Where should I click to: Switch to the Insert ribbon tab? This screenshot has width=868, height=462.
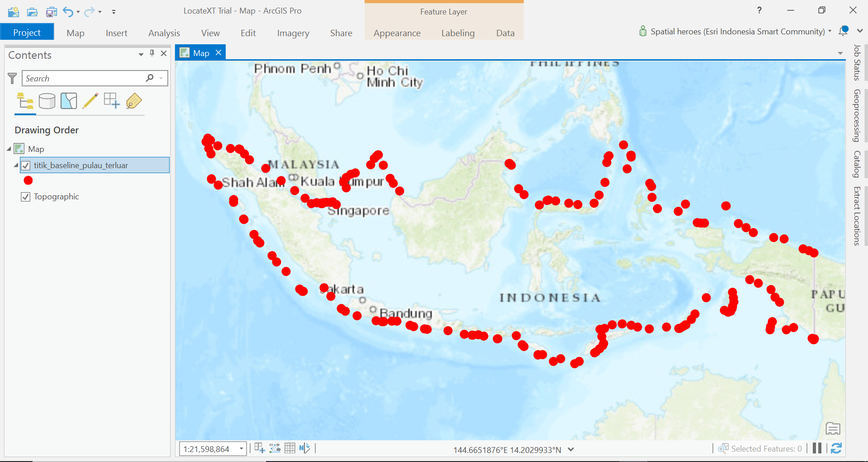(x=116, y=33)
